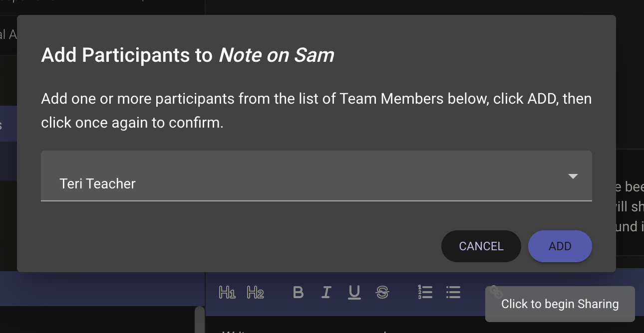Click the purple bar below the left list
This screenshot has height=333, width=644.
100,289
